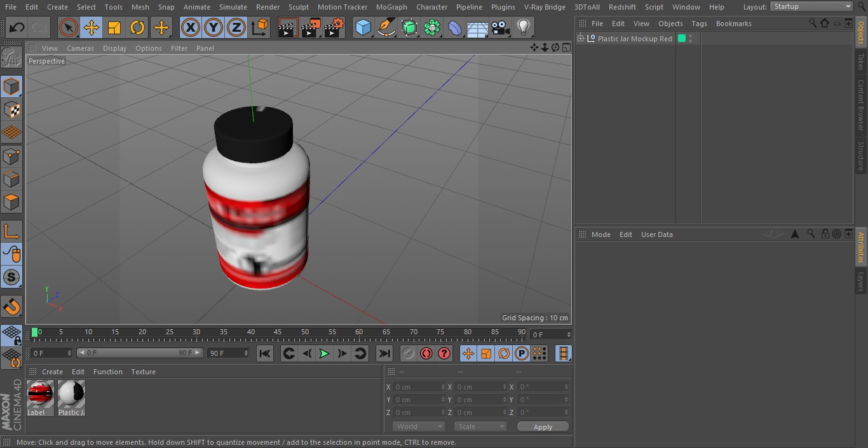Toggle rotation keyframe recording
The image size is (868, 448).
tap(504, 353)
